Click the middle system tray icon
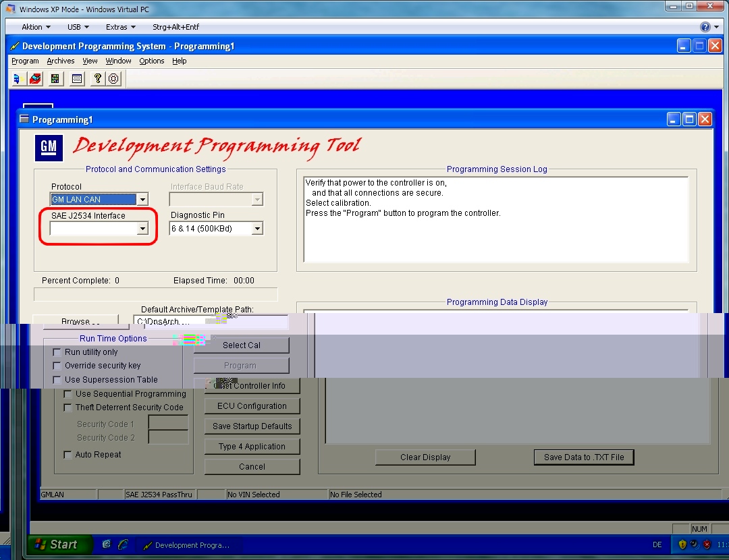The width and height of the screenshot is (729, 560). (x=695, y=544)
